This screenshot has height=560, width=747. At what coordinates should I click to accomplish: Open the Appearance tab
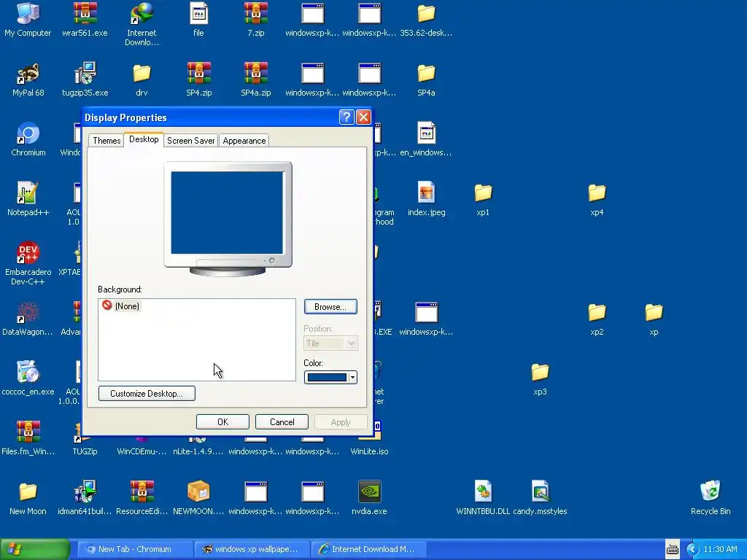coord(244,141)
